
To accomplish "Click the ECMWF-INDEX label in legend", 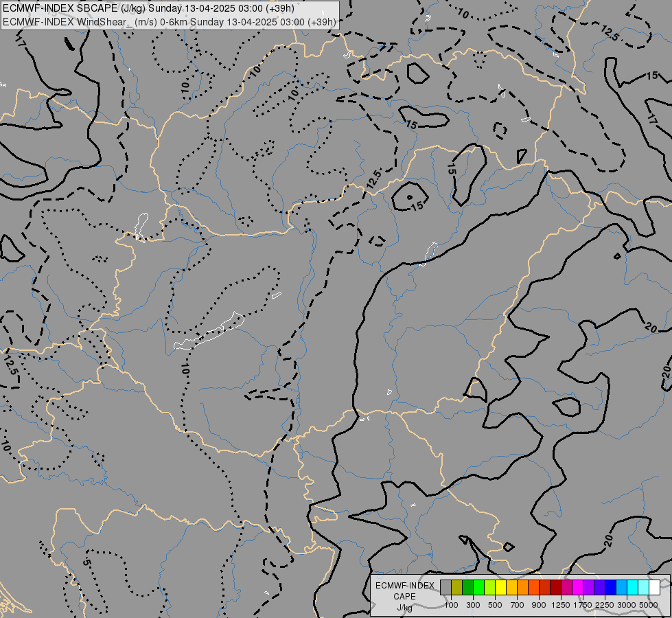I will 404,586.
